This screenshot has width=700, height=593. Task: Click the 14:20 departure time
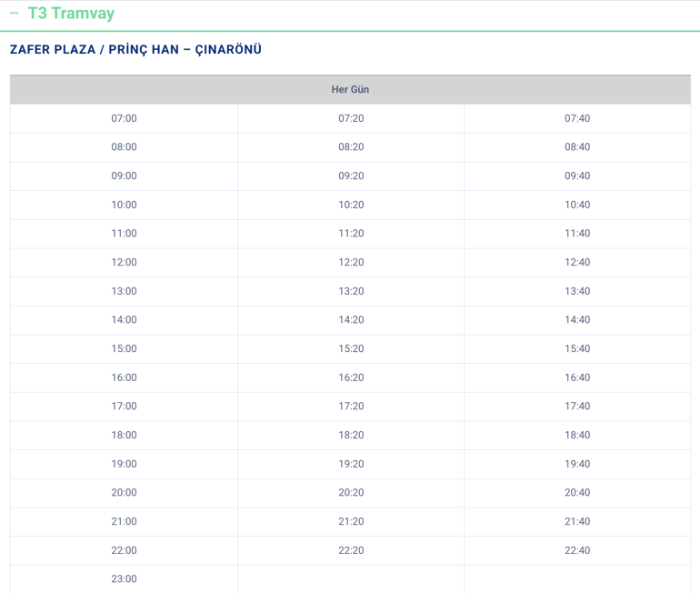(351, 320)
